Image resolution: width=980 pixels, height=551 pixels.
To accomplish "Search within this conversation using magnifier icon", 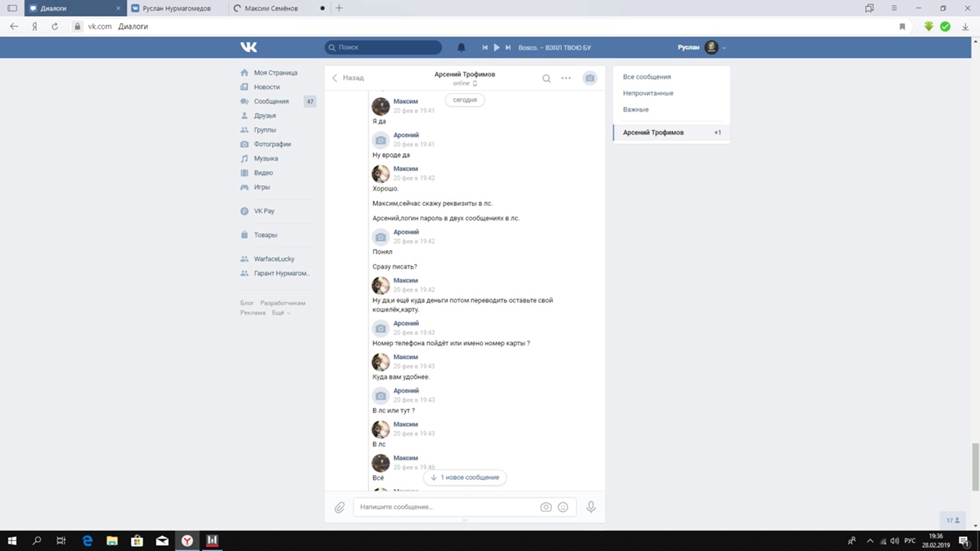I will 546,78.
